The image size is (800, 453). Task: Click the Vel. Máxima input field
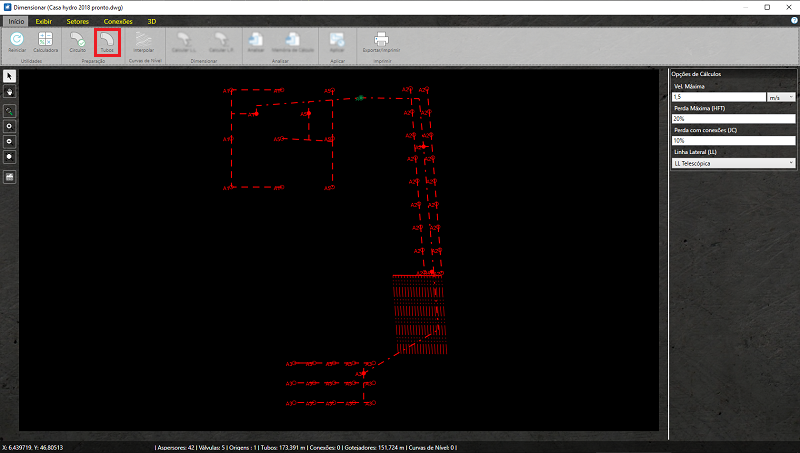point(718,97)
